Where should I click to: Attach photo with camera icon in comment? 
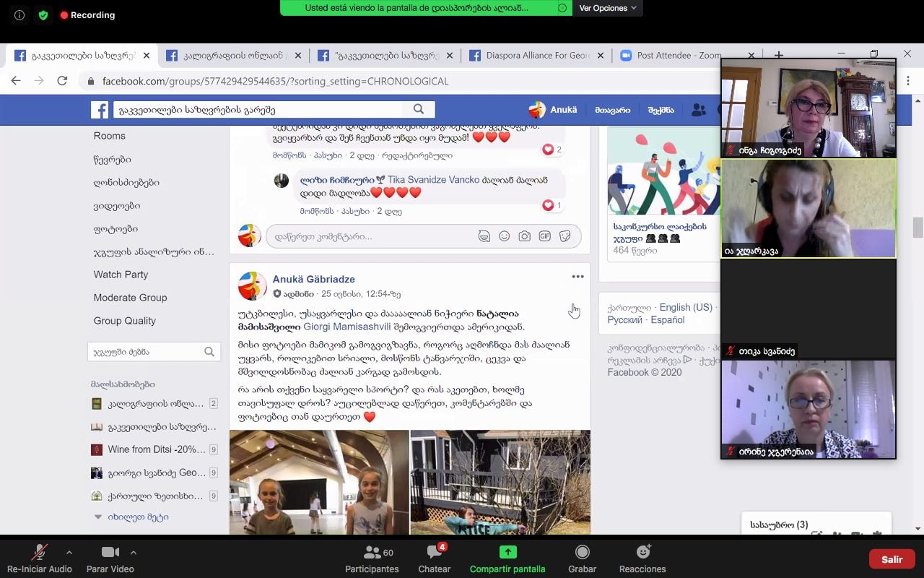coord(525,236)
